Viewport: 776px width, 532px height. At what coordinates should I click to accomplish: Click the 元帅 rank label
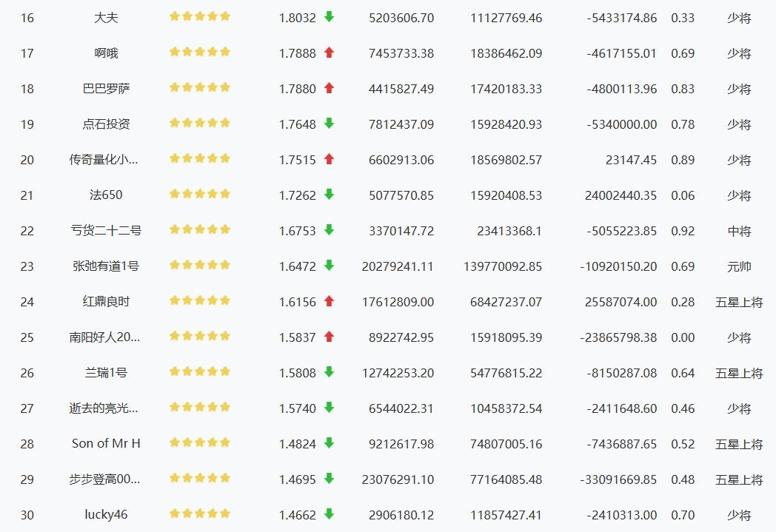tap(739, 266)
